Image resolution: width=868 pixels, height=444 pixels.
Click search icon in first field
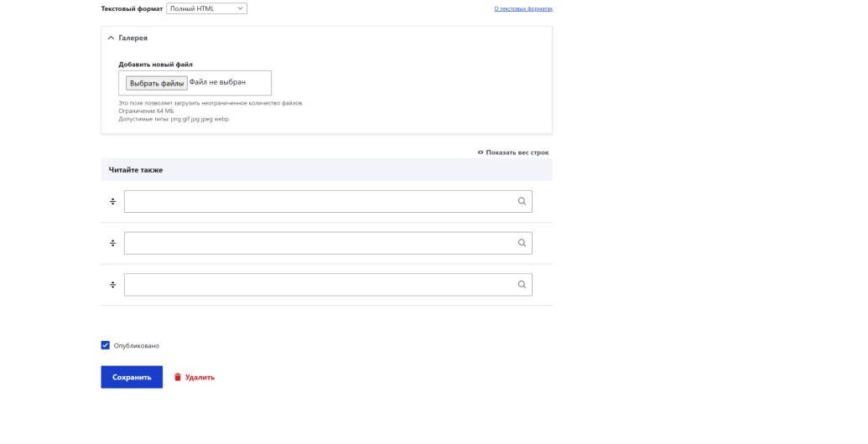pyautogui.click(x=522, y=201)
